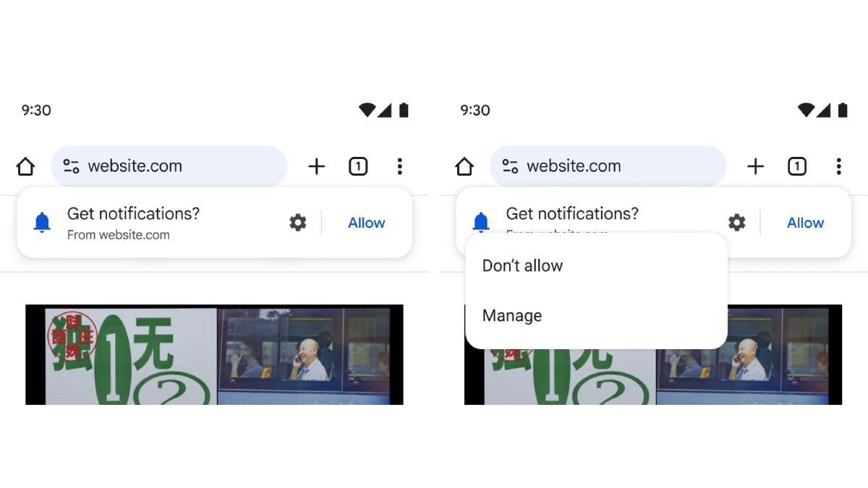Tap the battery status icon in the right screen
This screenshot has height=488, width=868.
(x=843, y=110)
